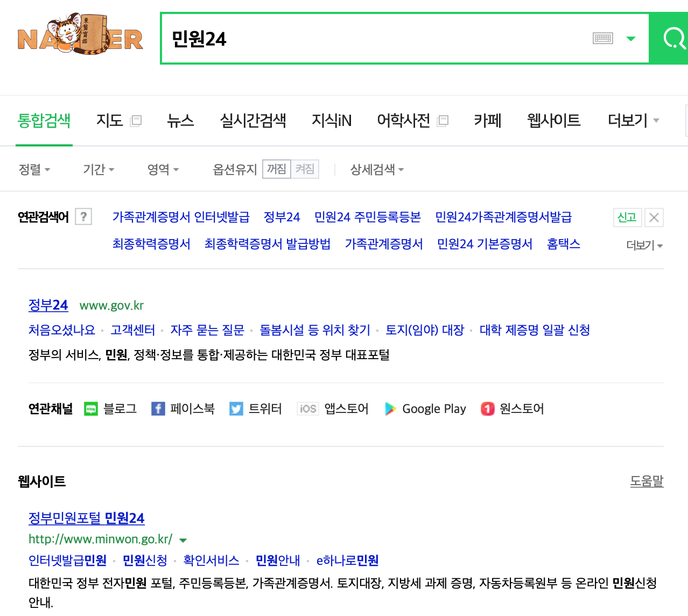
Task: Open the 토지(임야) 대장 sublink
Action: point(425,330)
